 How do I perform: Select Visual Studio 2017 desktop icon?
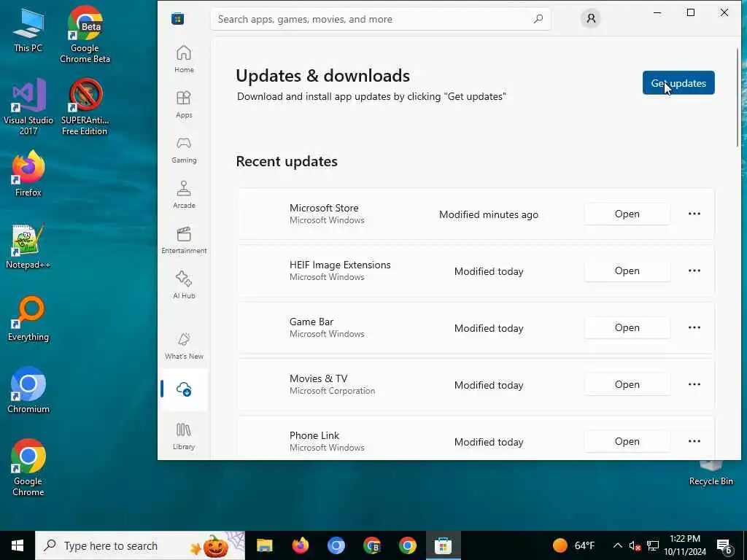pos(28,106)
